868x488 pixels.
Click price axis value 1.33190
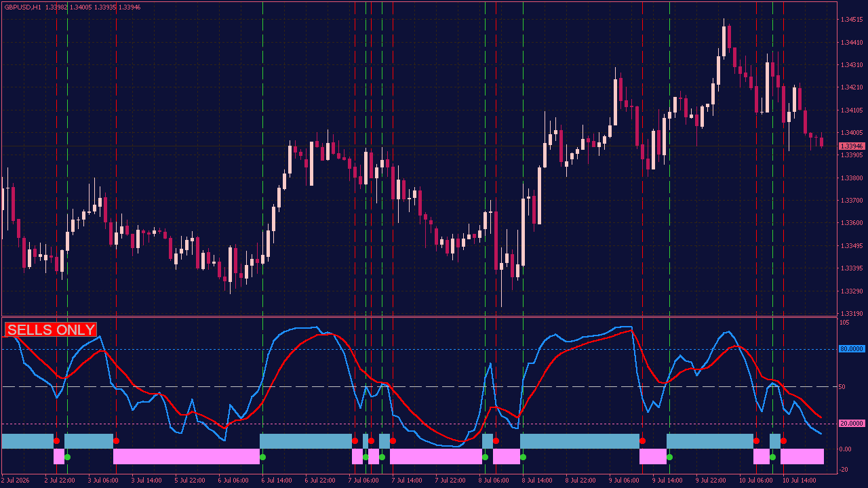[x=852, y=314]
